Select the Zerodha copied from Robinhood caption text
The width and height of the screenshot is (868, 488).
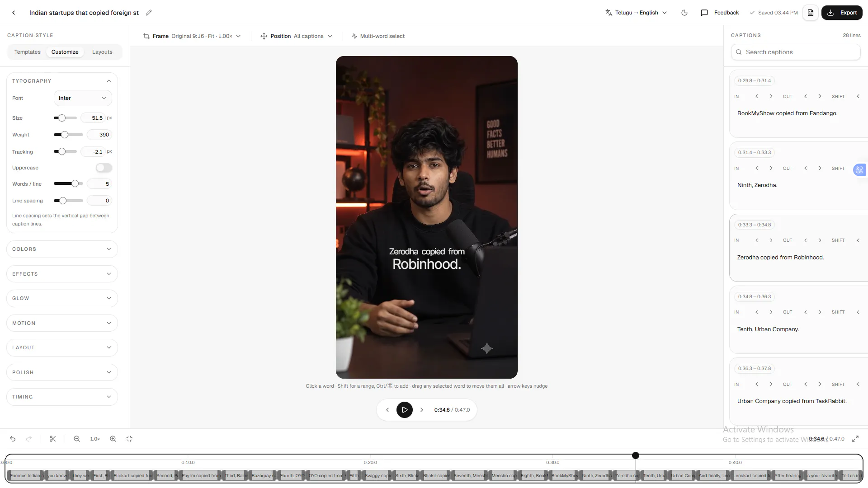tap(780, 258)
